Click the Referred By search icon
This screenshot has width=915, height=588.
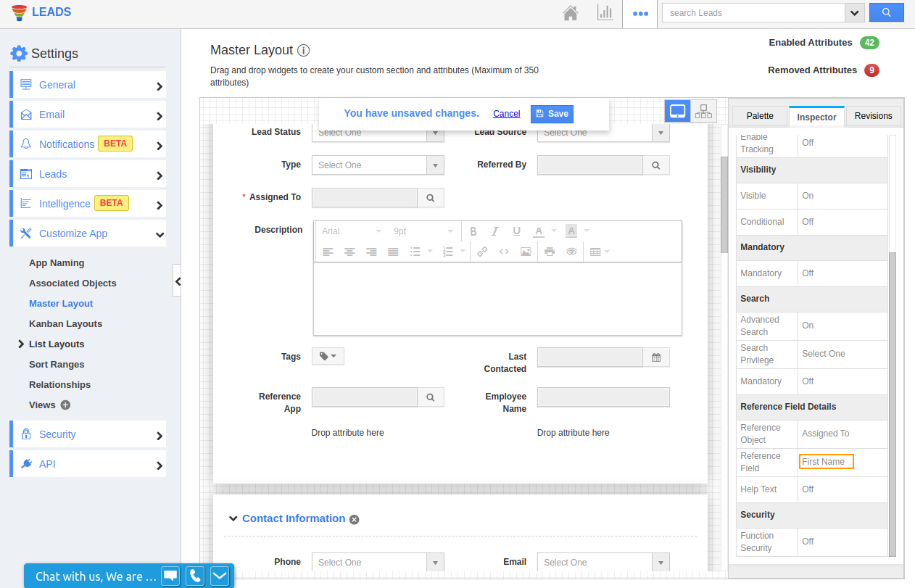coord(655,165)
